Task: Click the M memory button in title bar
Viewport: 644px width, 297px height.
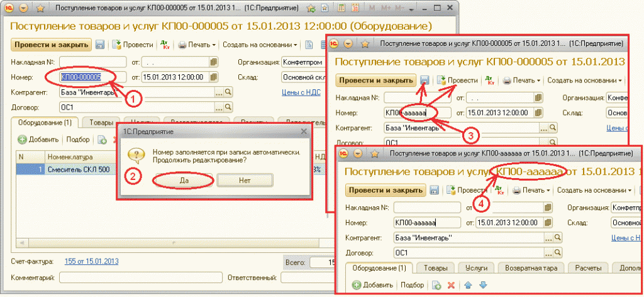Action: 372,8
